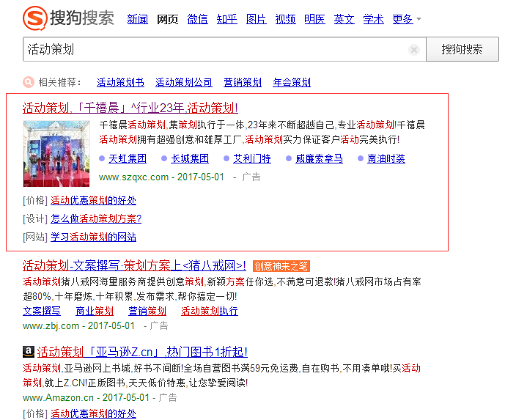
Task: Open the 千禧晨 ad thumbnail image
Action: point(56,153)
